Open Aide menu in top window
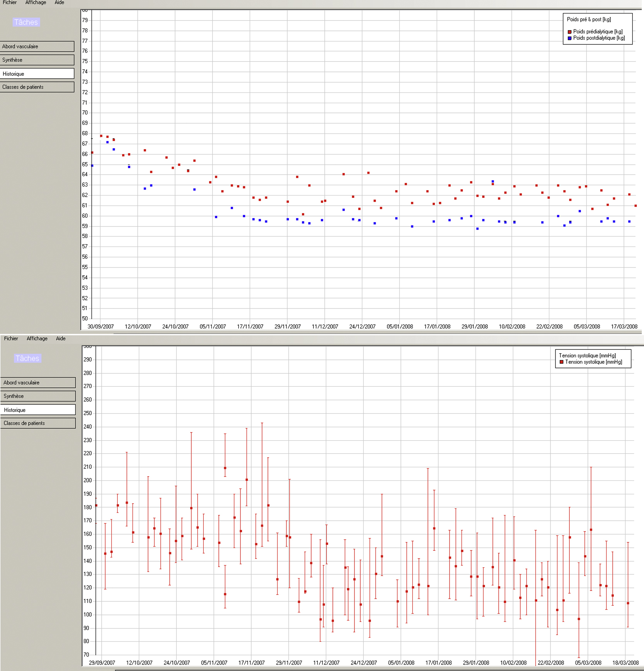644x671 pixels. [59, 2]
